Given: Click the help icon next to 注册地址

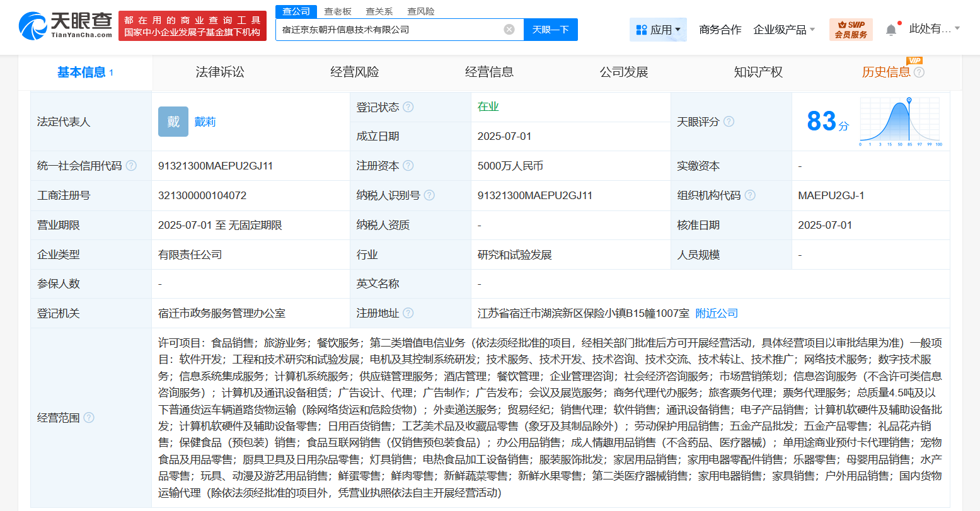Looking at the screenshot, I should click(x=408, y=313).
